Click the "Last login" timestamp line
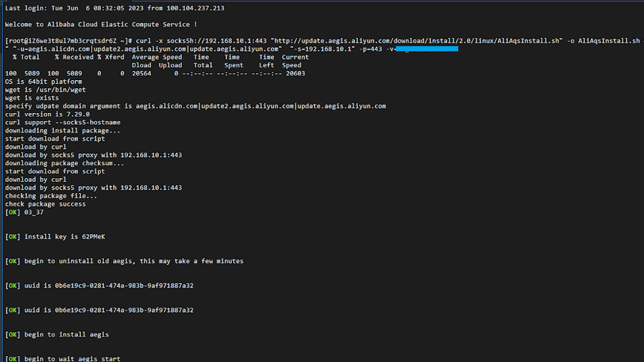Image resolution: width=644 pixels, height=362 pixels. coord(114,8)
